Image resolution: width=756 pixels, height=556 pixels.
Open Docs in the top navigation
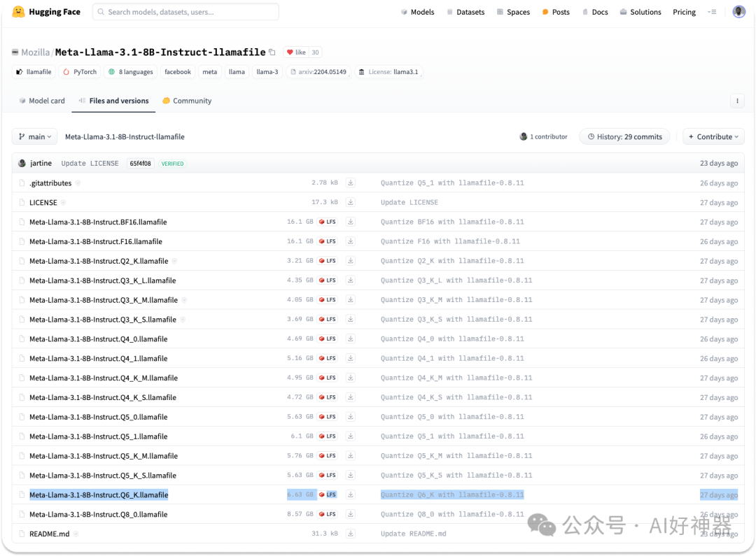click(x=596, y=12)
